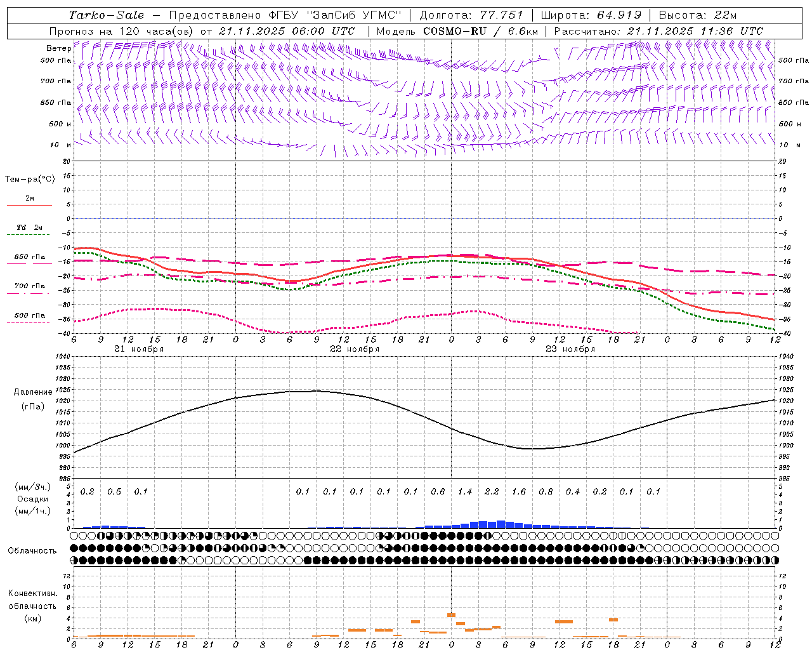
Task: Click 'Прогноз на 120 часа(ов)' text
Action: 122,31
